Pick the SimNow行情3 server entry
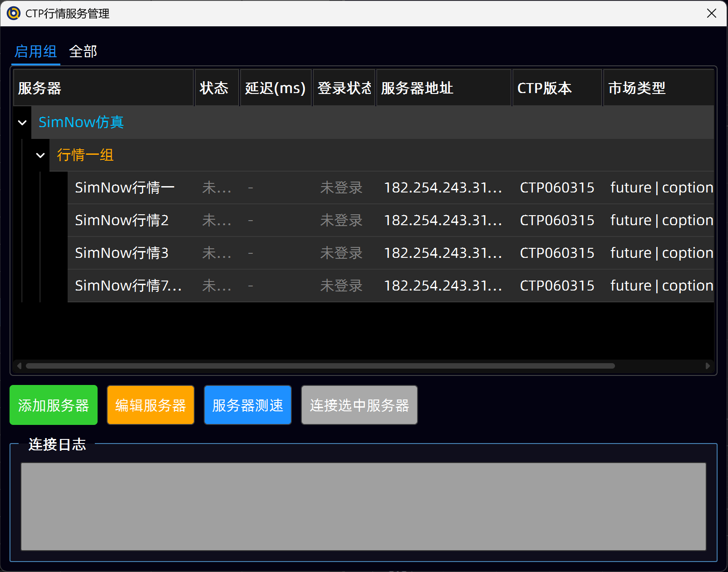 tap(122, 253)
